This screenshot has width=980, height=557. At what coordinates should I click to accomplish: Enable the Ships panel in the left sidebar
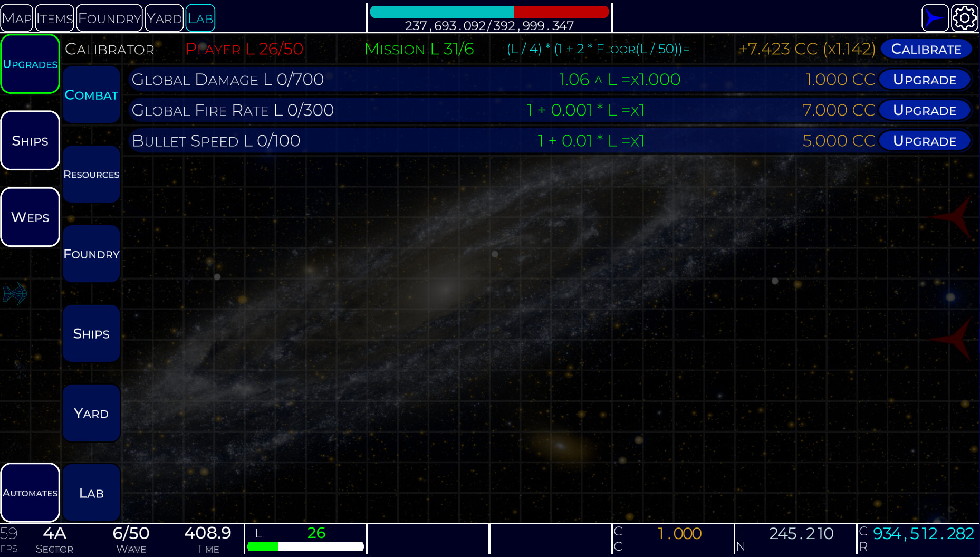coord(30,140)
